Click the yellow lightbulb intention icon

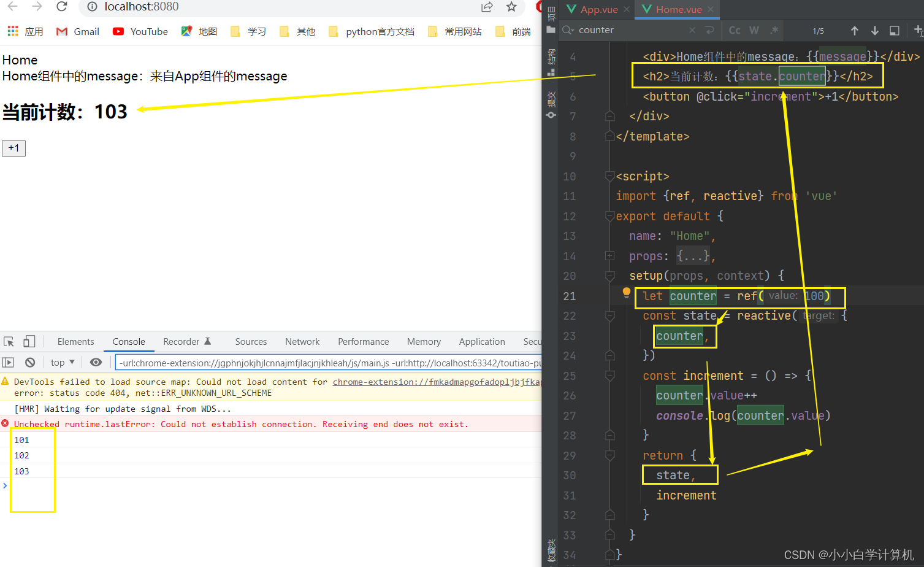coord(626,293)
